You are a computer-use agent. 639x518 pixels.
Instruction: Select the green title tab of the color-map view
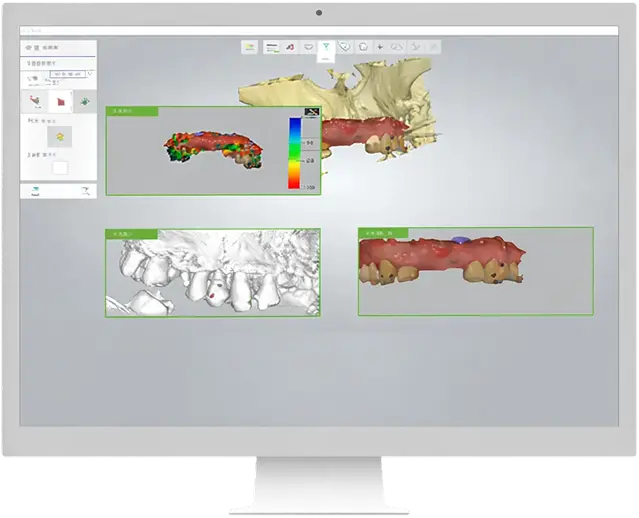(x=132, y=111)
